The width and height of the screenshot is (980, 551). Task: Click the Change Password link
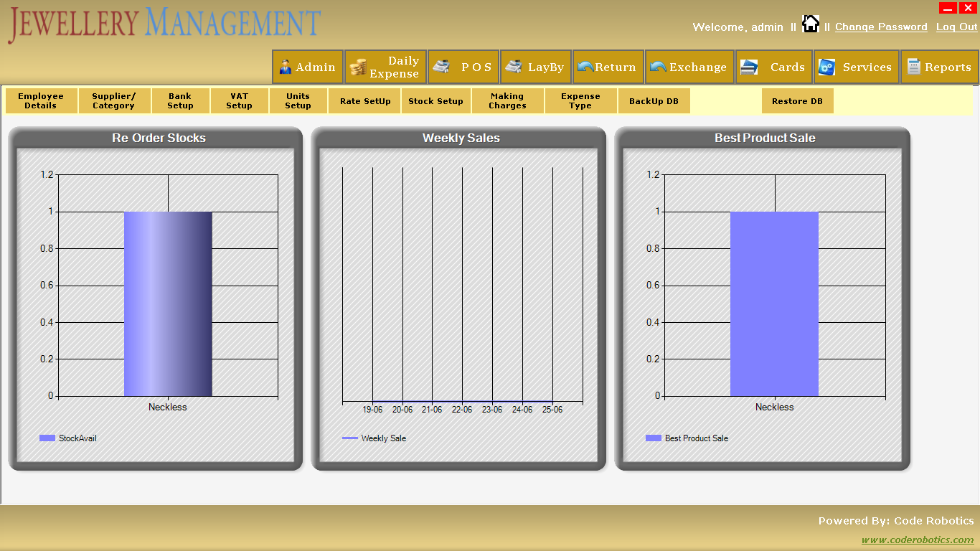(x=881, y=27)
